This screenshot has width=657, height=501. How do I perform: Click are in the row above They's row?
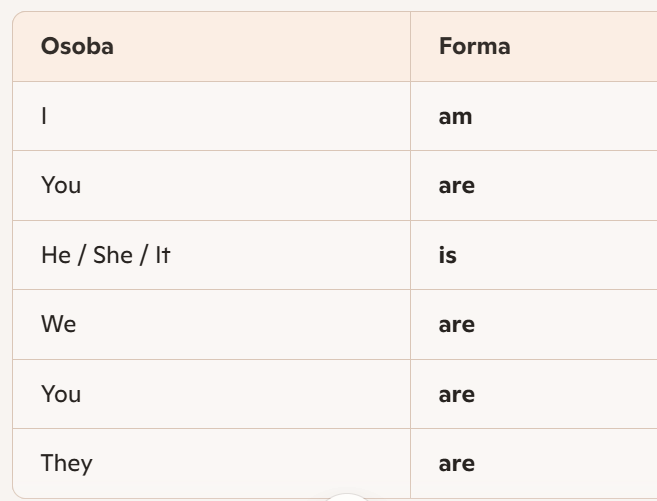pos(456,394)
